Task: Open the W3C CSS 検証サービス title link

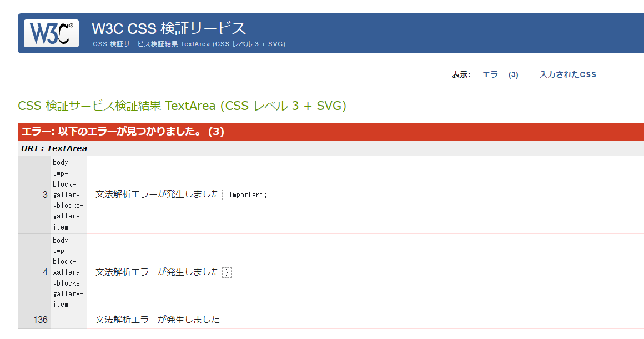Action: coord(169,28)
